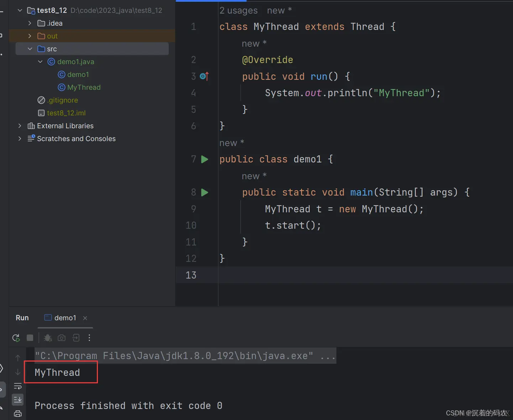Screen dimensions: 513x420
Task: Click the demo1 run tab window icon
Action: click(48, 317)
